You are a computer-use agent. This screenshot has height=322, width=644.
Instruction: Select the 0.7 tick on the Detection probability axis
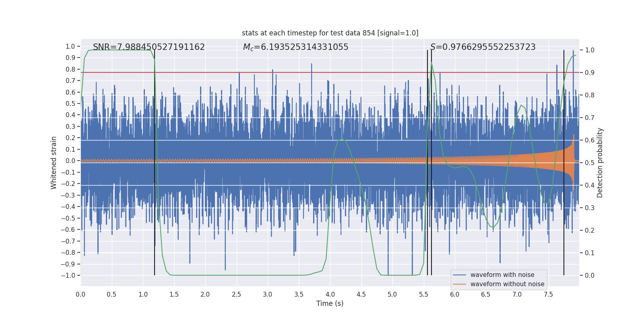pyautogui.click(x=590, y=118)
